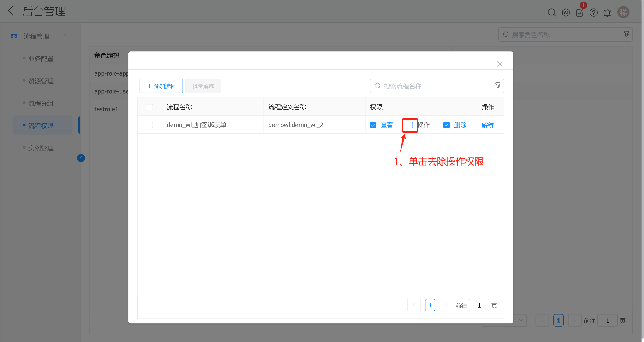Open the help question-mark icon
Screen dimensions: 644x342
593,12
